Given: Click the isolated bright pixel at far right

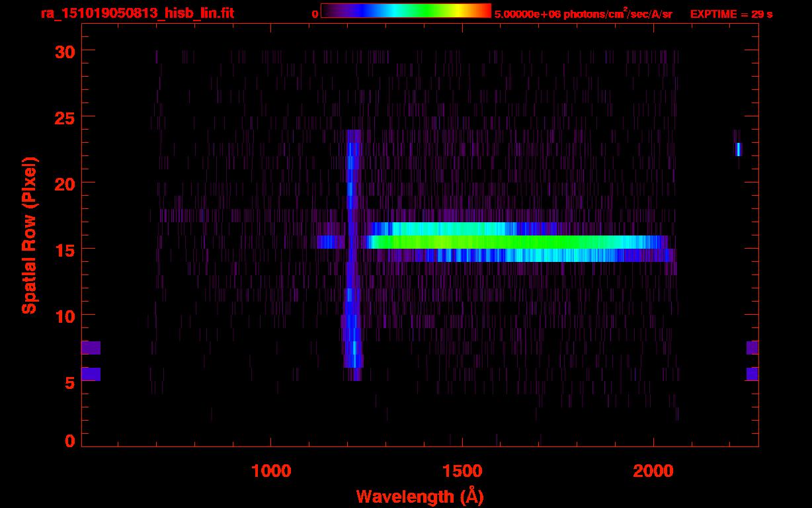Looking at the screenshot, I should (738, 149).
